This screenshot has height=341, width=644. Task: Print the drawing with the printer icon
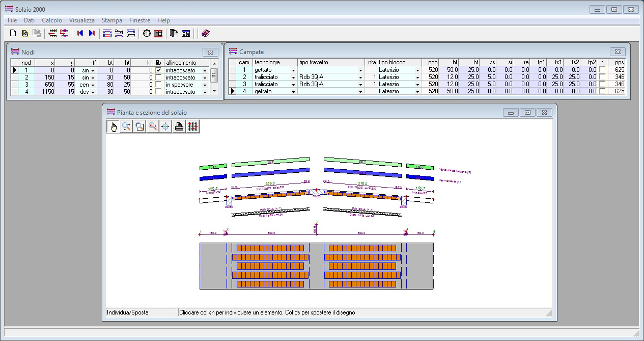click(x=179, y=127)
